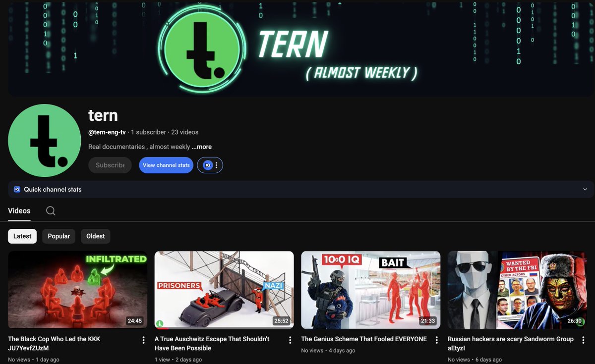Open the tern channel avatar image
595x364 pixels.
click(45, 141)
